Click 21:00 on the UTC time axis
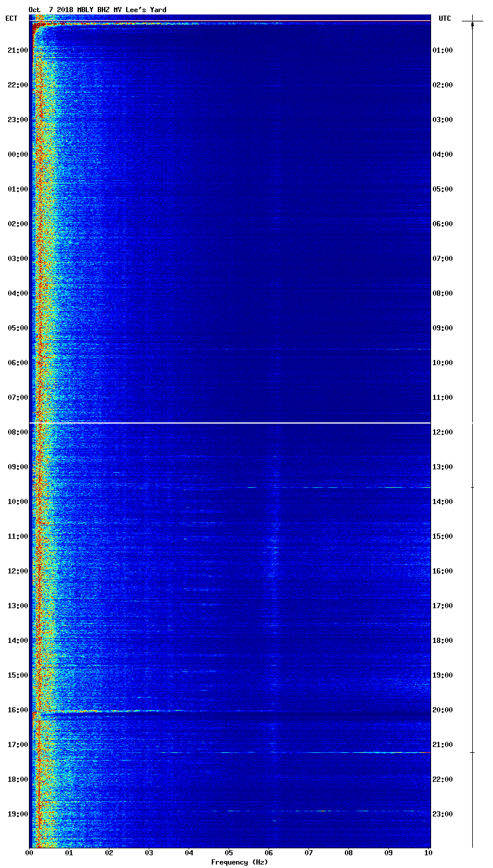The height and width of the screenshot is (868, 493). 443,745
